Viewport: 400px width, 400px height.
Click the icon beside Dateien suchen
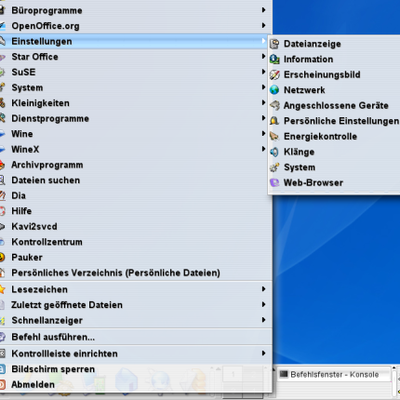point(2,180)
